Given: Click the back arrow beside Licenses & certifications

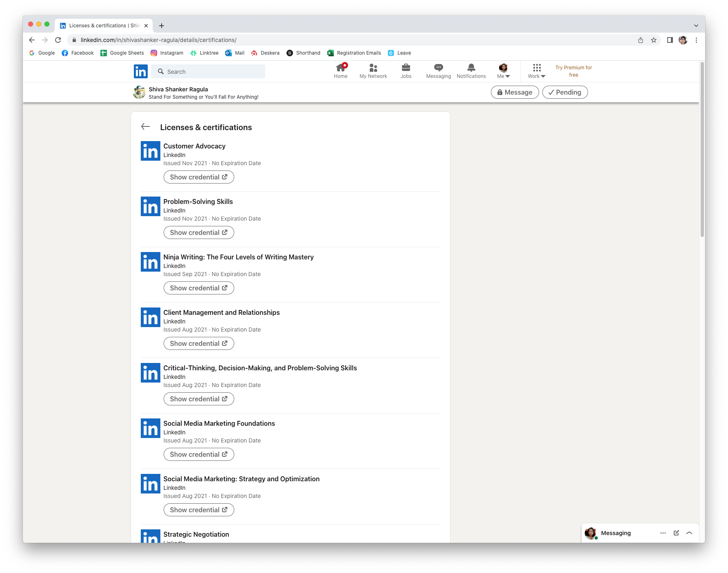Looking at the screenshot, I should click(x=145, y=127).
